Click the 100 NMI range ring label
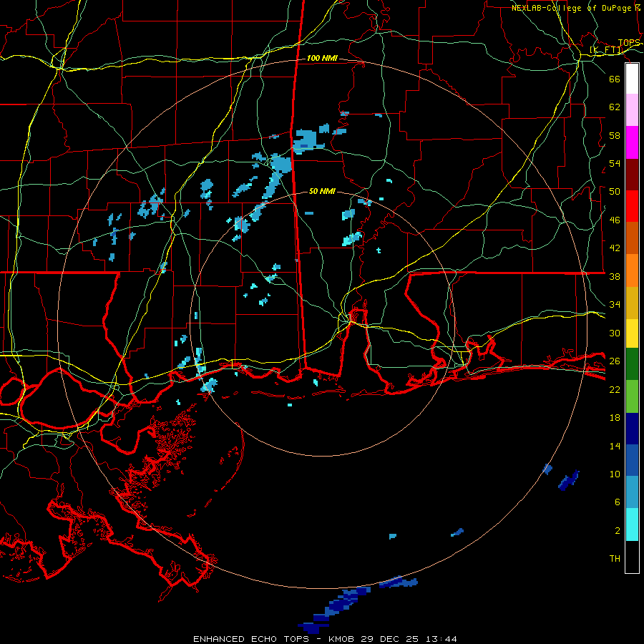644x644 pixels. click(x=322, y=59)
